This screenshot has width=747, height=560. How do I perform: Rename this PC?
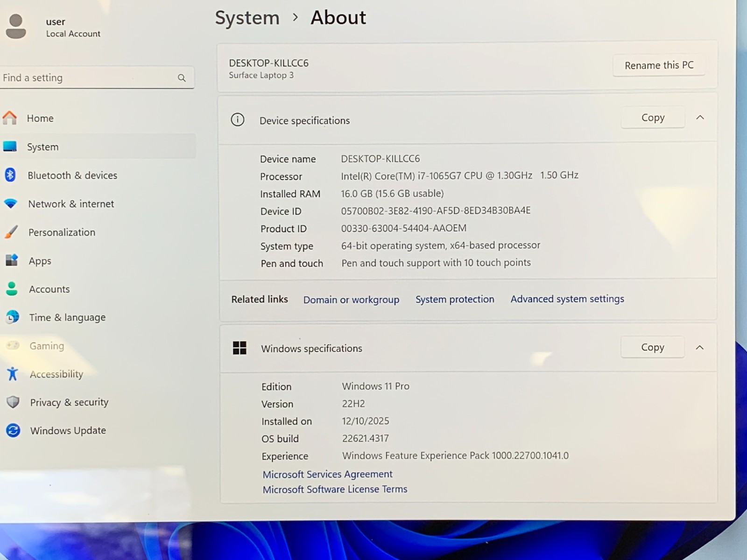(x=659, y=65)
